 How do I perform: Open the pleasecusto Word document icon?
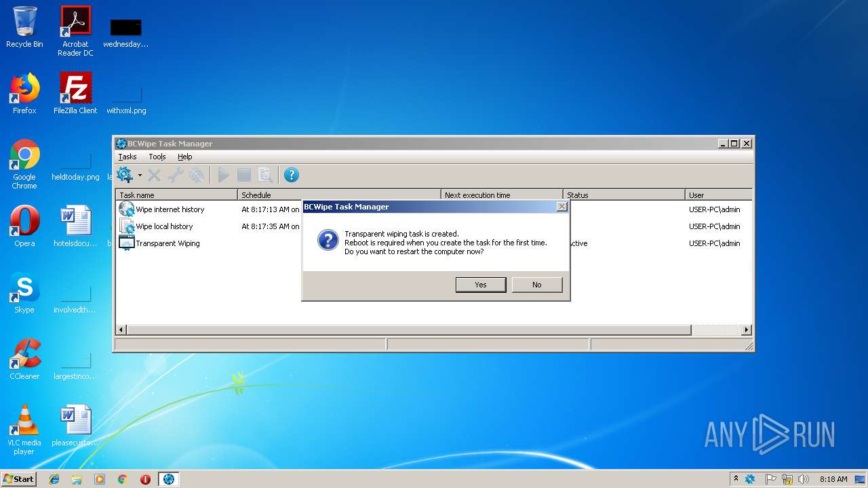click(x=75, y=426)
